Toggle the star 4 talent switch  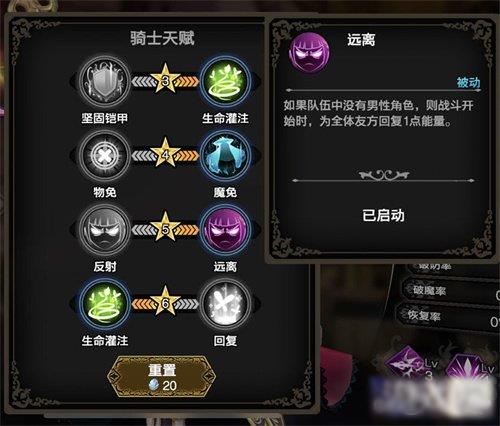tap(165, 154)
